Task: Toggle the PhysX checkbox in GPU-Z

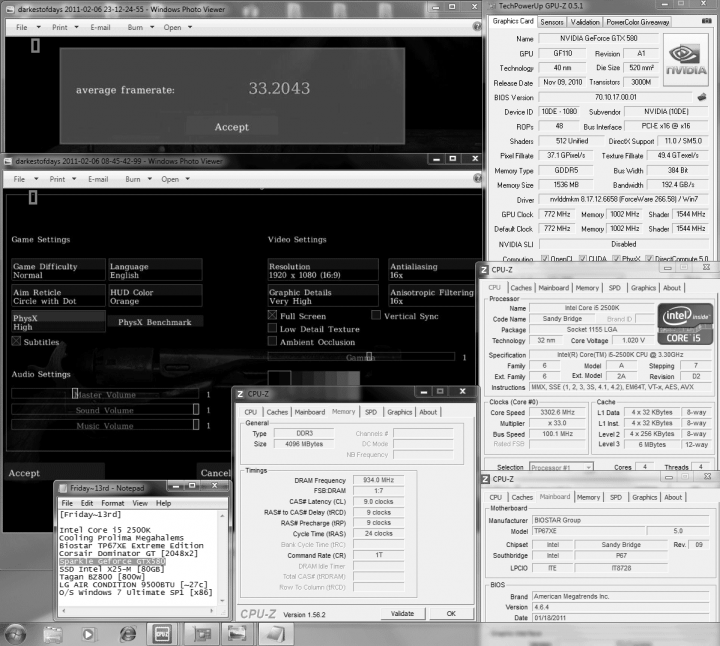Action: pyautogui.click(x=616, y=259)
